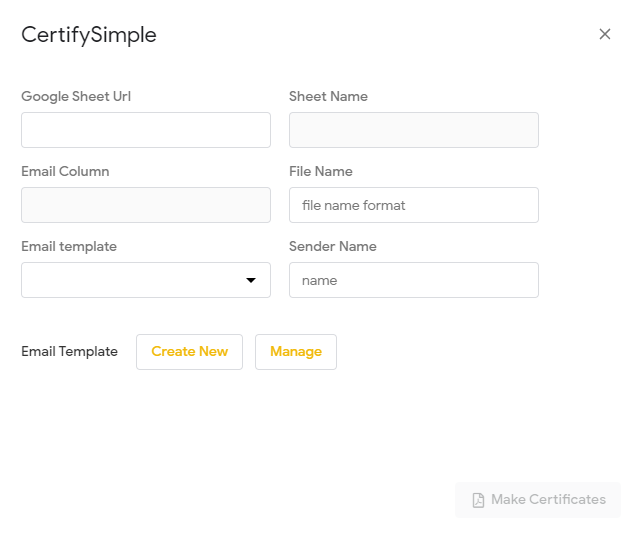Close the CertifySimple dialog with the X icon
Image resolution: width=641 pixels, height=543 pixels.
(604, 34)
